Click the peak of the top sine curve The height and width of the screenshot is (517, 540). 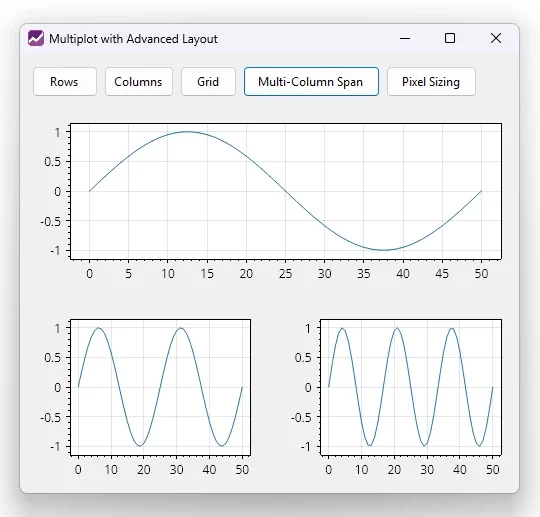(188, 132)
